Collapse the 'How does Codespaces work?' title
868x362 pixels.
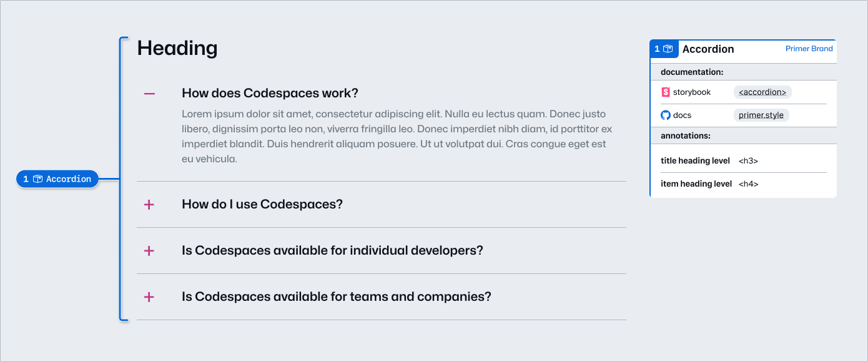(x=270, y=94)
